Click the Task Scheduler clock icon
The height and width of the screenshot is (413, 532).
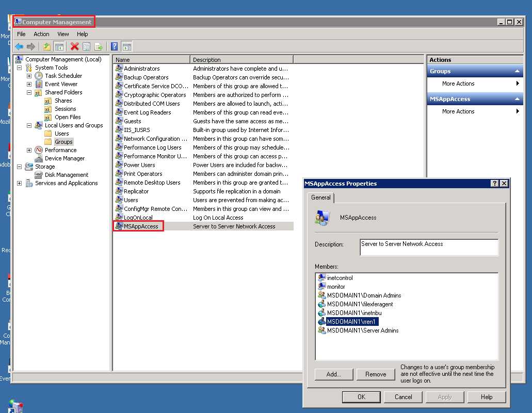coord(39,76)
